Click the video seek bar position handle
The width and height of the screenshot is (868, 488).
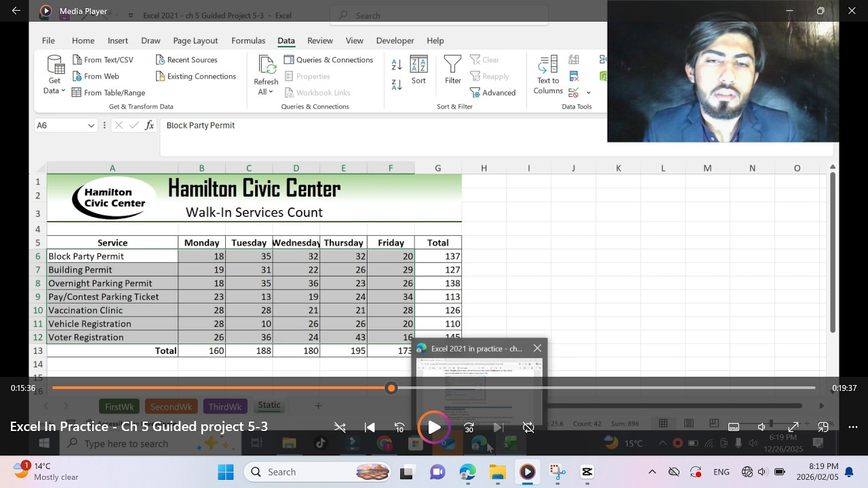tap(391, 388)
